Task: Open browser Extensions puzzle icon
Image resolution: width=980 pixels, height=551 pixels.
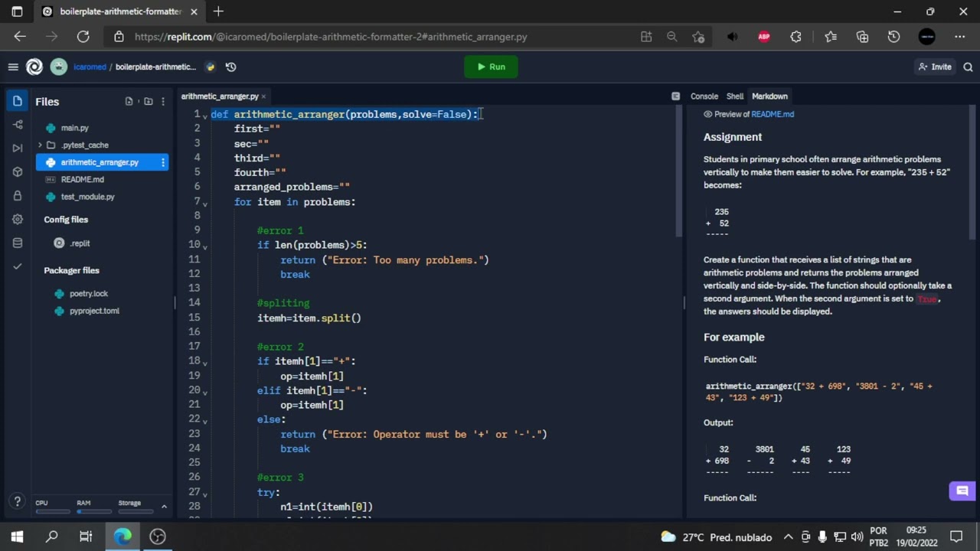Action: tap(795, 36)
